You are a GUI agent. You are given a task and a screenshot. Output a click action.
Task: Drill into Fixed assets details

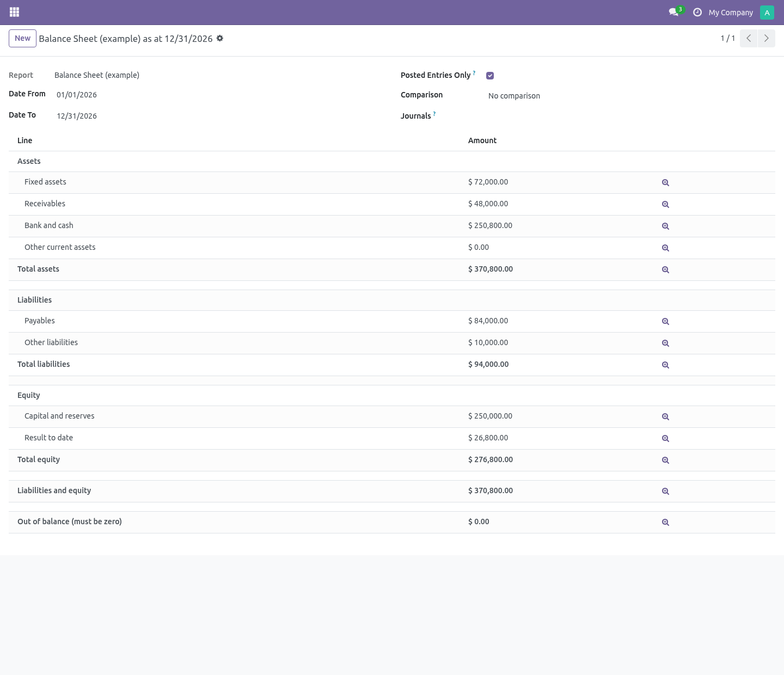pyautogui.click(x=665, y=183)
